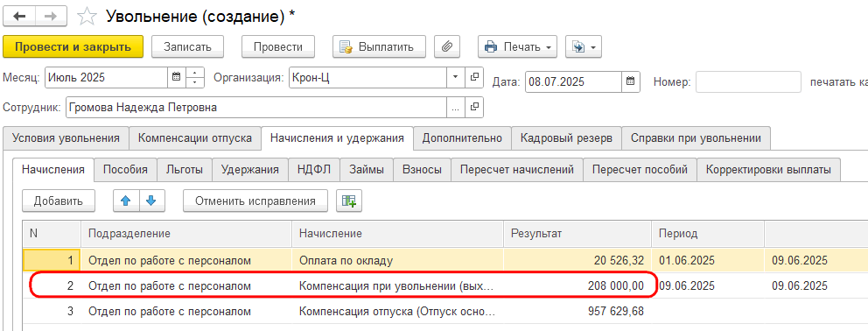The image size is (868, 331).
Task: Select the Компенсация отпуска accrual cell
Action: click(397, 312)
